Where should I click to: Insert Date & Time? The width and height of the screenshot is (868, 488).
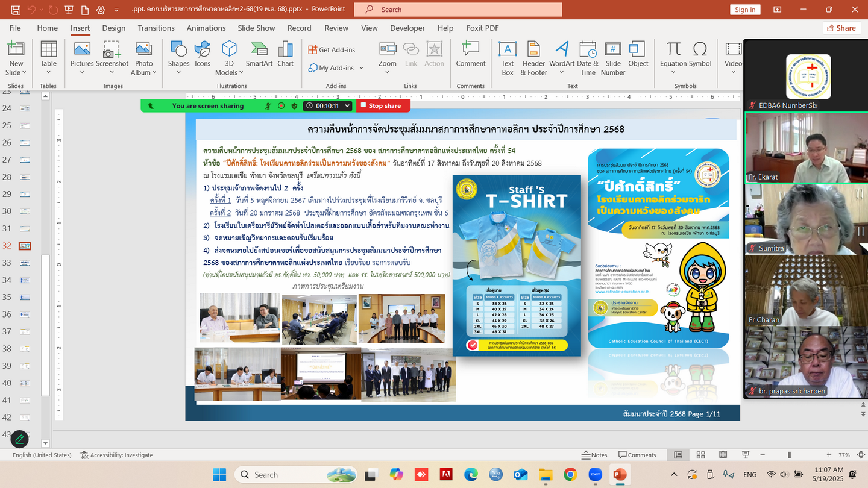click(588, 58)
